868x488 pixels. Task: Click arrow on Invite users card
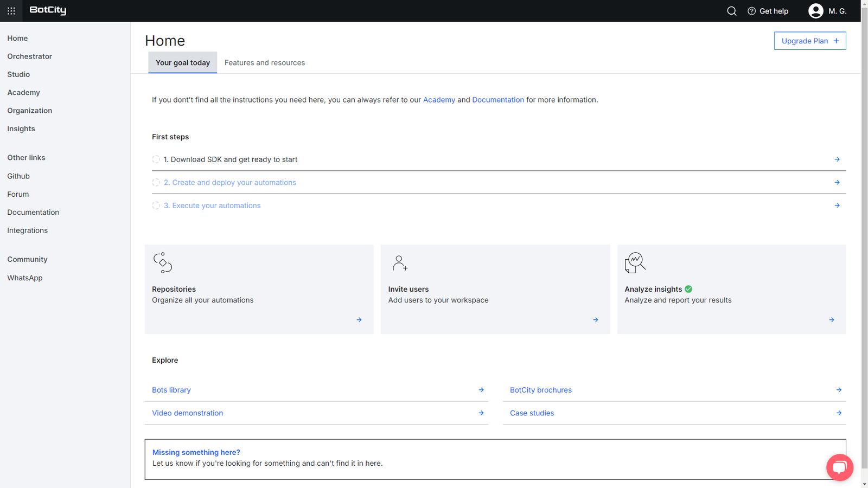coord(596,320)
